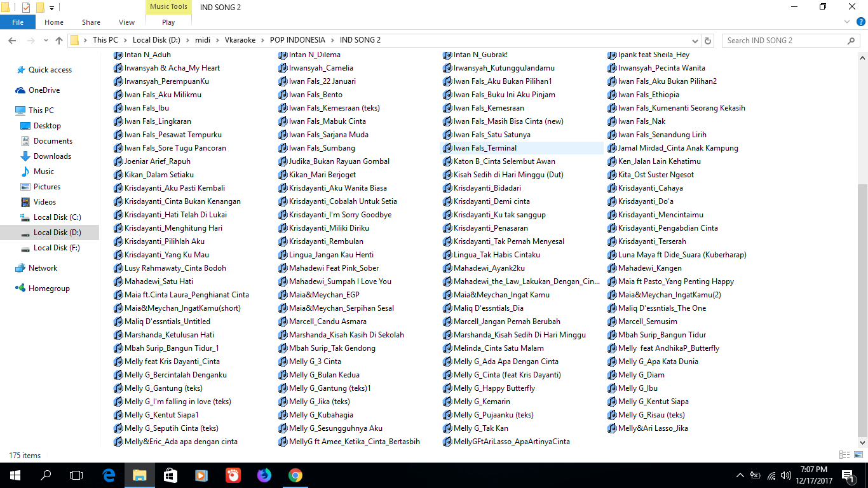Click the Local Disk (D:) breadcrumb
The width and height of the screenshot is (868, 488).
[x=156, y=40]
